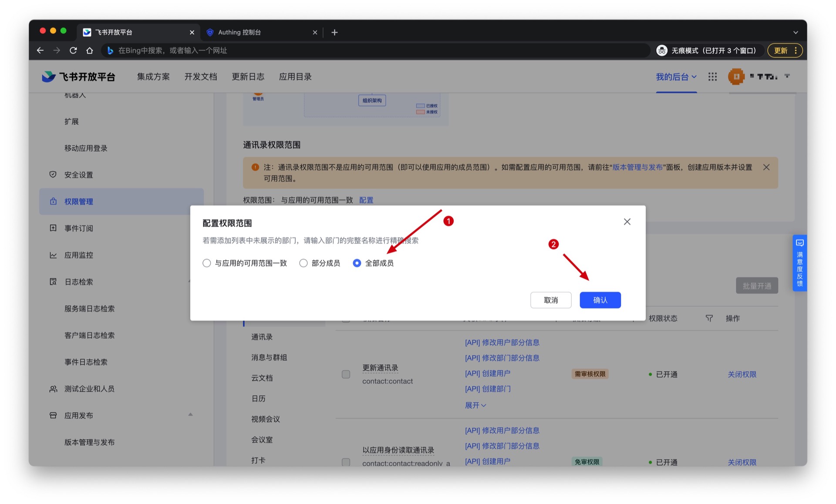Click the browser home icon
Screen dimensions: 836x504
(90, 50)
